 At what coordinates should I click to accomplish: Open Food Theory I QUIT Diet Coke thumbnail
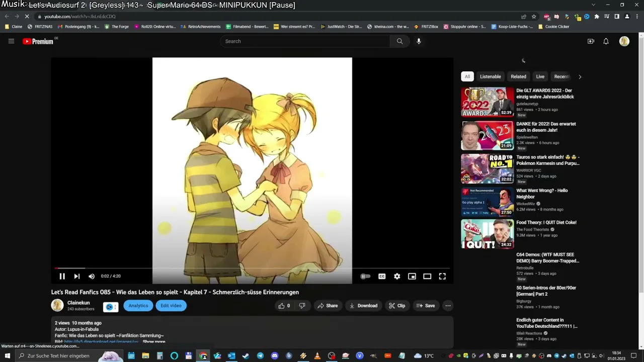(488, 234)
